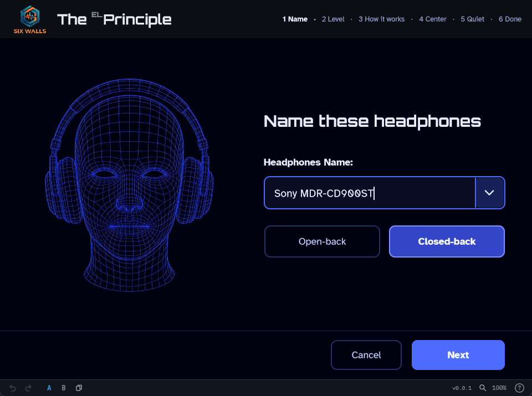532x396 pixels.
Task: Select the Open-back headphone type
Action: (x=322, y=241)
